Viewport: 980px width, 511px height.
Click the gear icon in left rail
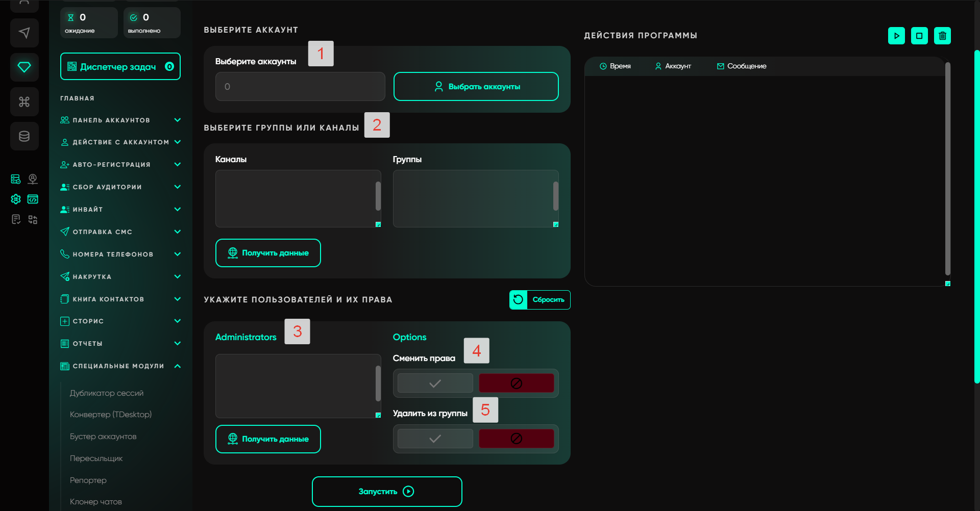pyautogui.click(x=16, y=199)
